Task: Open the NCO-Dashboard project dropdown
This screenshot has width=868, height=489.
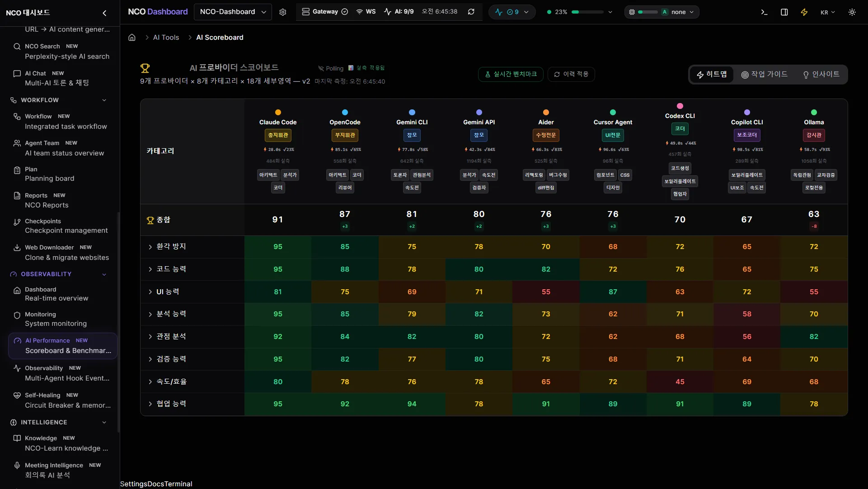Action: (x=233, y=12)
